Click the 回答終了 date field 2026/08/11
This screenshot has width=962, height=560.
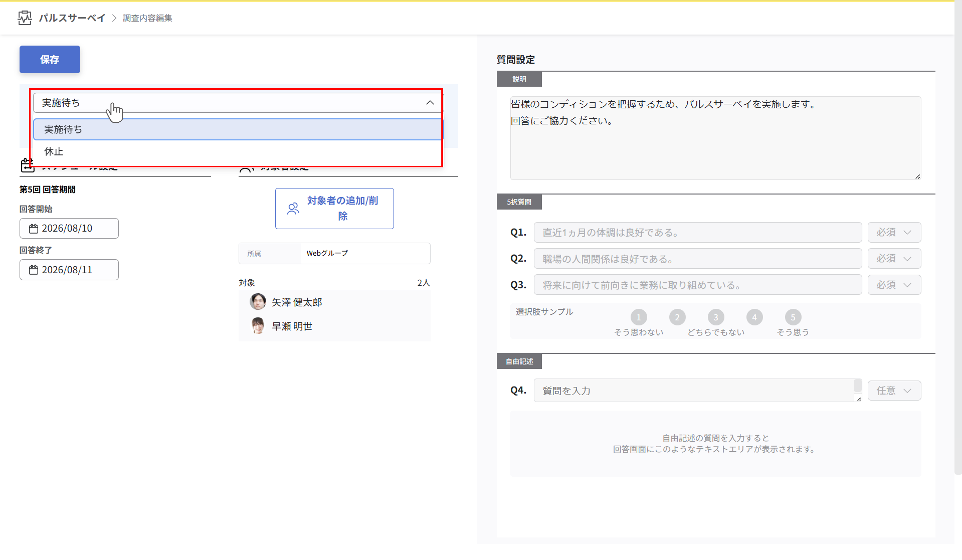[69, 270]
